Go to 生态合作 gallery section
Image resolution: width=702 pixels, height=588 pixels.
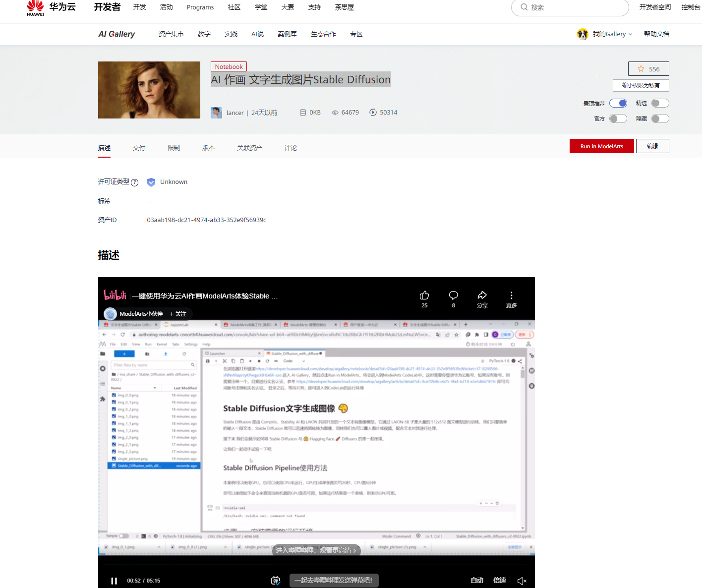(323, 34)
